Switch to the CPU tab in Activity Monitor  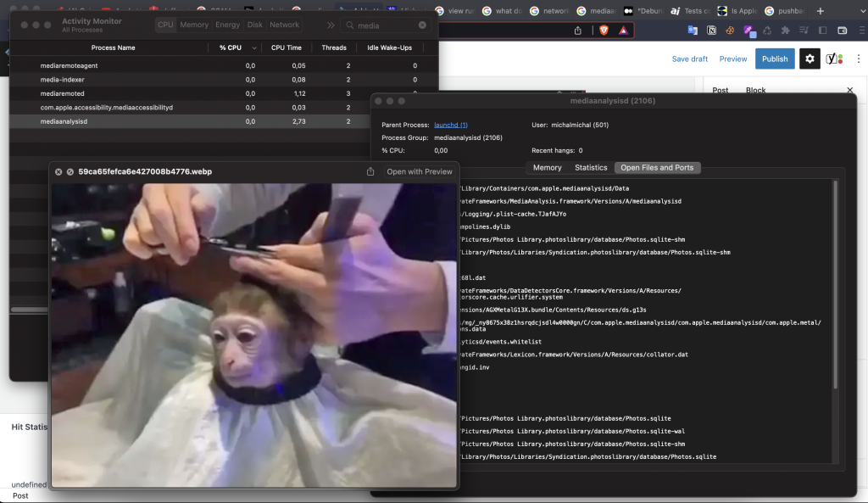165,25
